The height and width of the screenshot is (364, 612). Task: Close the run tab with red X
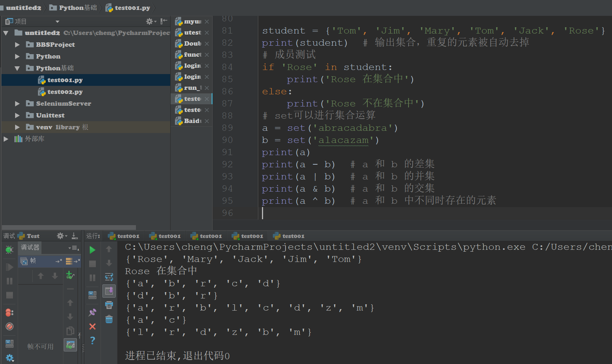tap(92, 326)
